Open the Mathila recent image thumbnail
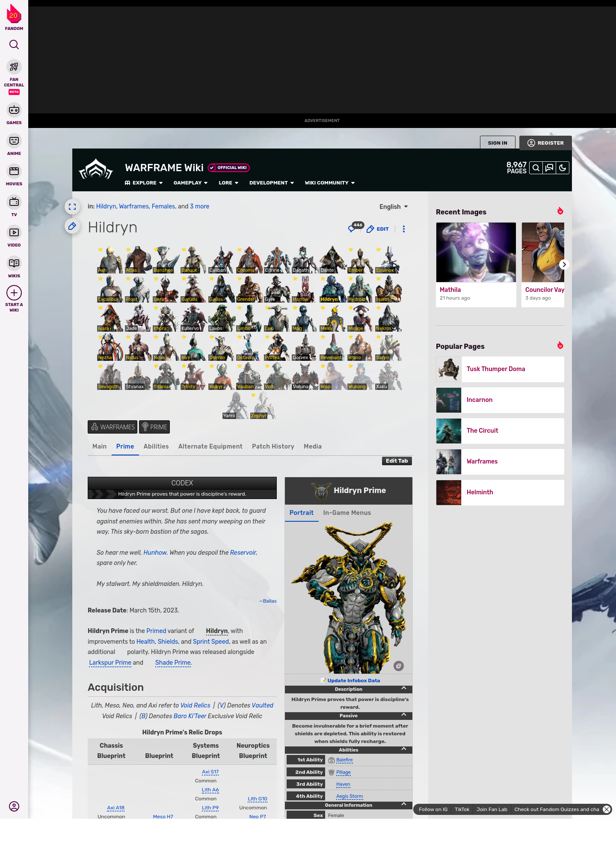The height and width of the screenshot is (856, 616). coord(476,253)
